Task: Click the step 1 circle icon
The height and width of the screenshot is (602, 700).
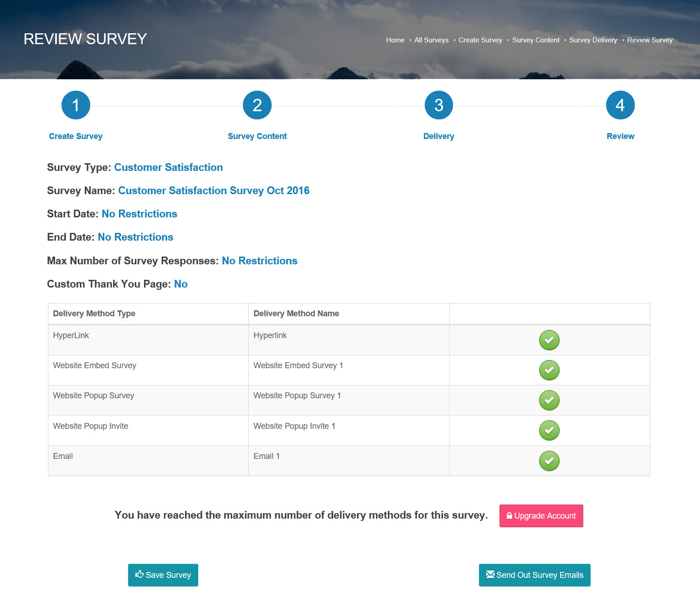Action: click(76, 105)
